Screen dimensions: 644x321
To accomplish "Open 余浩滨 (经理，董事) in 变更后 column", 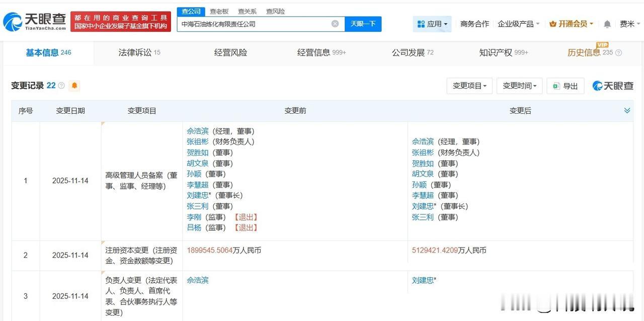I will pyautogui.click(x=423, y=141).
